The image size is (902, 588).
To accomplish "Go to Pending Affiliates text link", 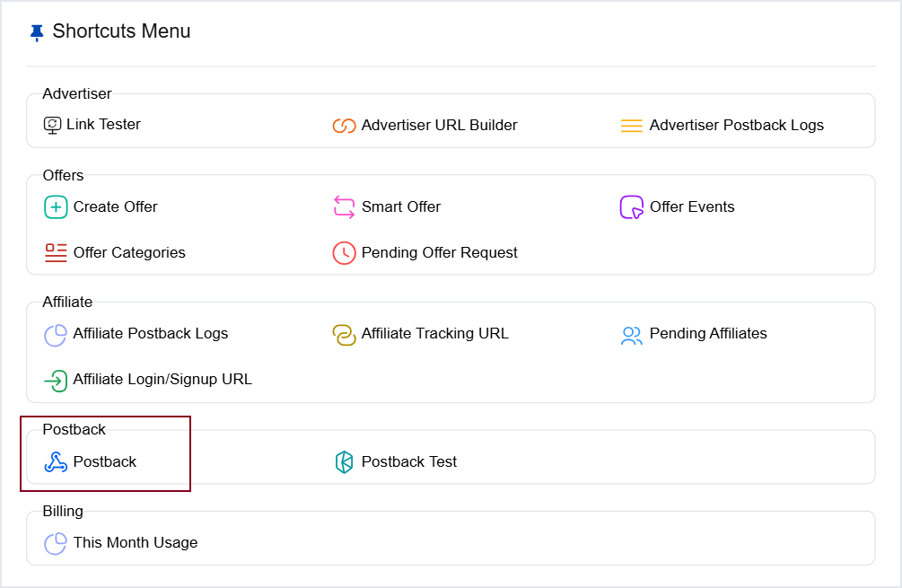I will point(708,334).
